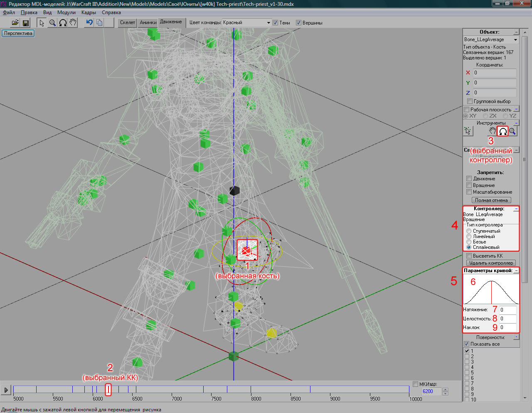Pick the rotate tool in the top toolbar
The height and width of the screenshot is (413, 532).
point(63,23)
